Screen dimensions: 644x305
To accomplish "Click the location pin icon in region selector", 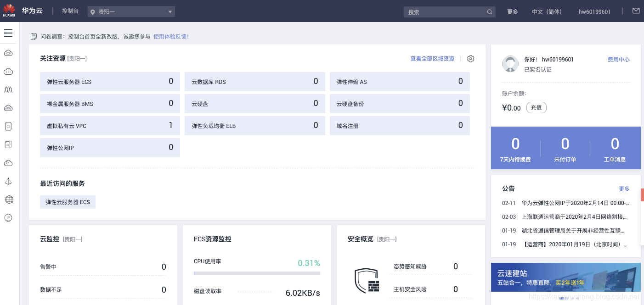I will pyautogui.click(x=93, y=12).
